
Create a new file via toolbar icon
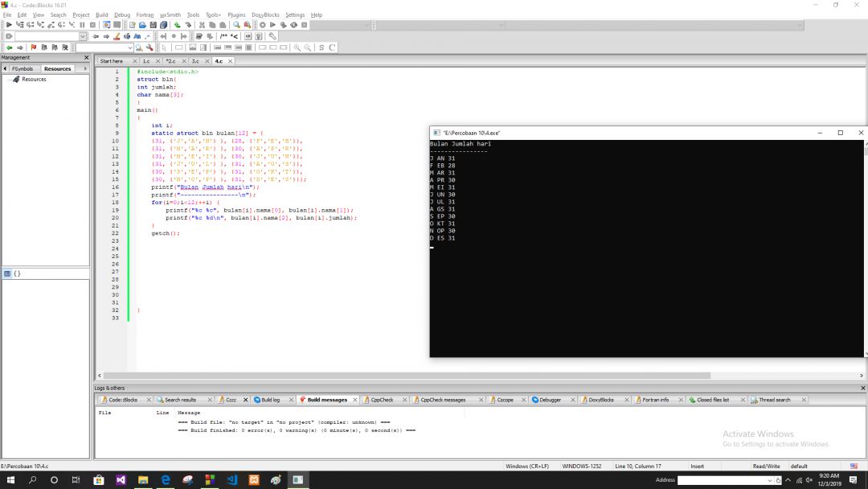[x=133, y=25]
